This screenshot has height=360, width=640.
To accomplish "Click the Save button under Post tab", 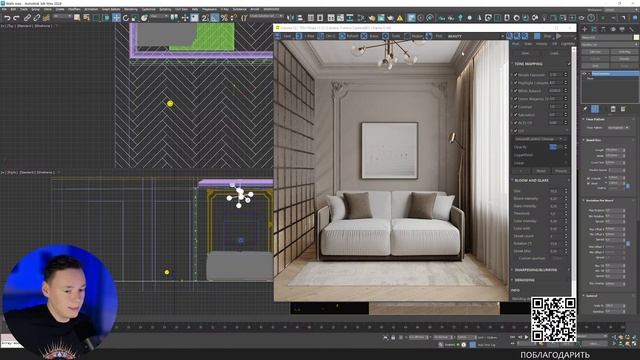I will coord(526,53).
